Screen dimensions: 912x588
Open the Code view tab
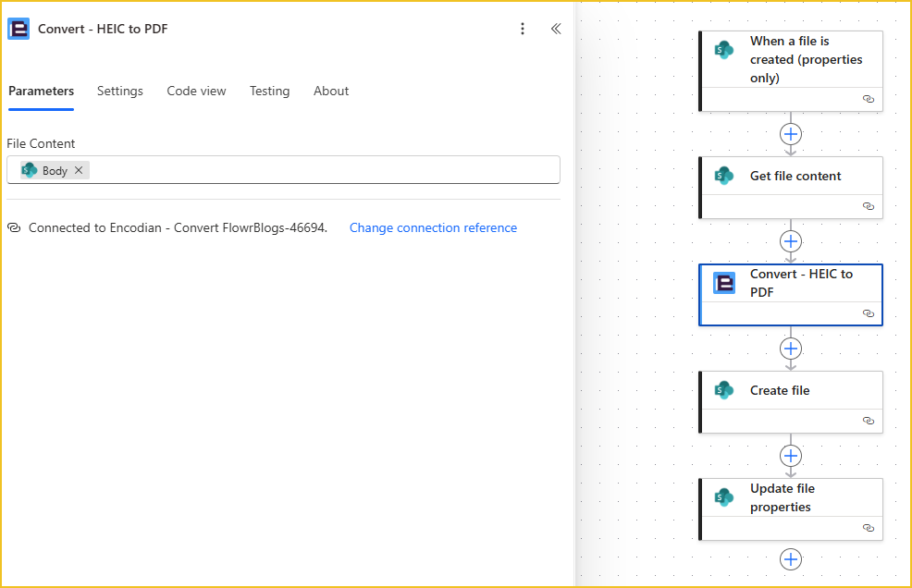tap(196, 91)
